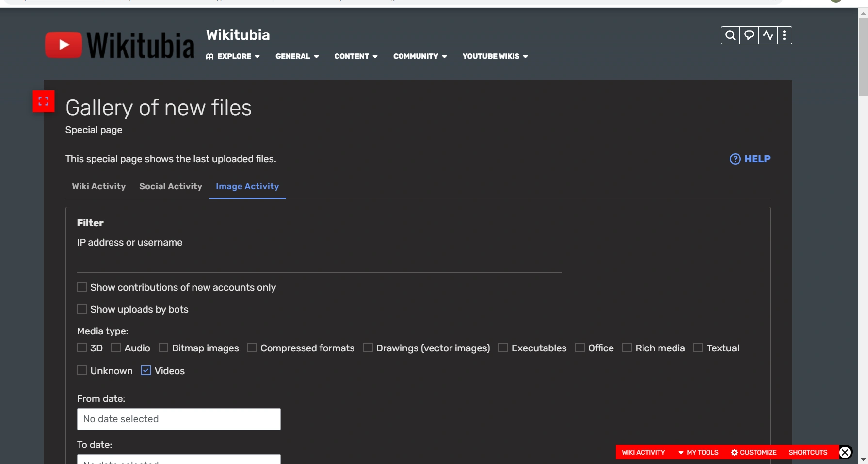Open the search icon in the top toolbar

[x=730, y=35]
